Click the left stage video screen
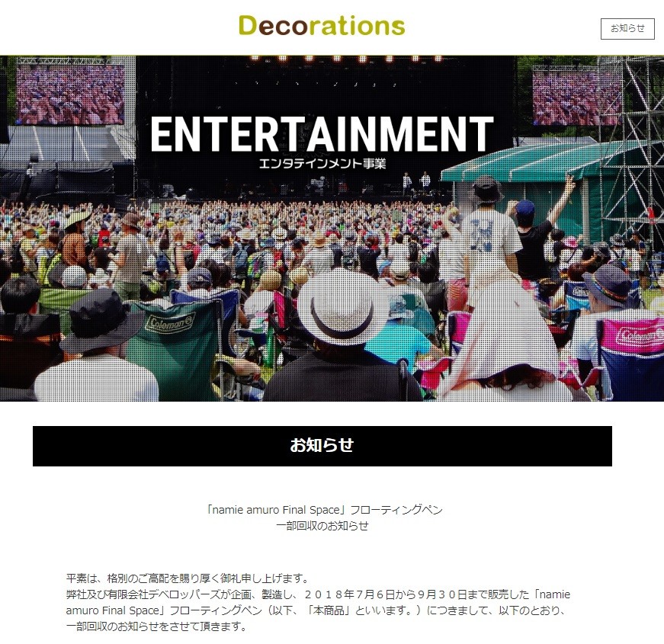 click(x=70, y=94)
